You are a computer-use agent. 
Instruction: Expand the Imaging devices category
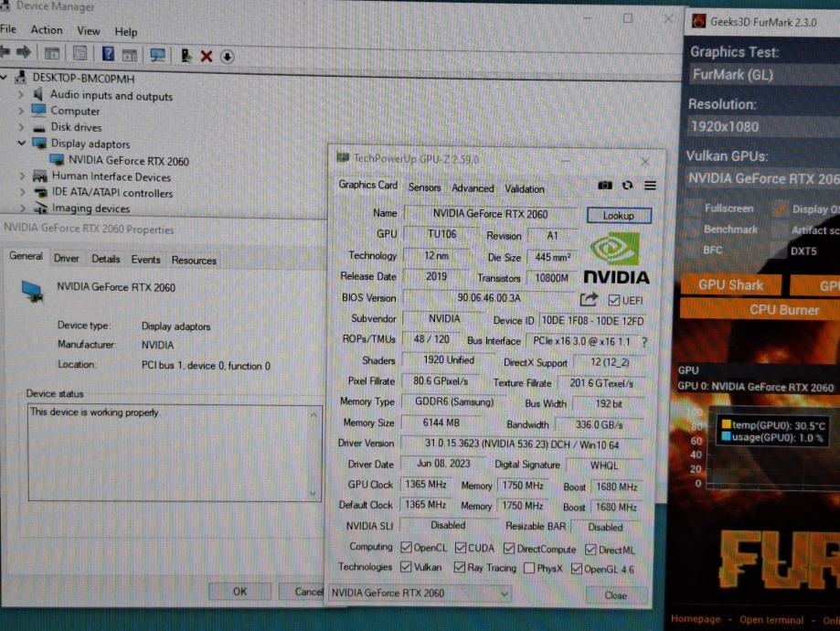pyautogui.click(x=23, y=208)
